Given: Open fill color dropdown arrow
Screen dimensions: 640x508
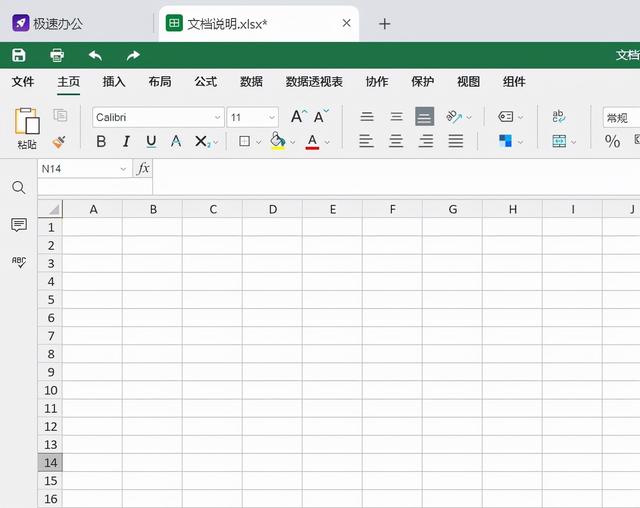Looking at the screenshot, I should click(x=292, y=142).
